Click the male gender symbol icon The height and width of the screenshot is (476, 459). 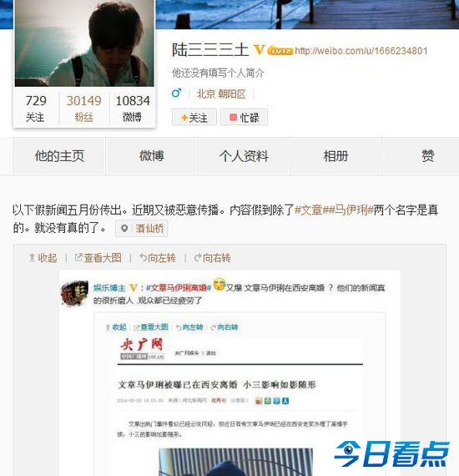(x=177, y=93)
